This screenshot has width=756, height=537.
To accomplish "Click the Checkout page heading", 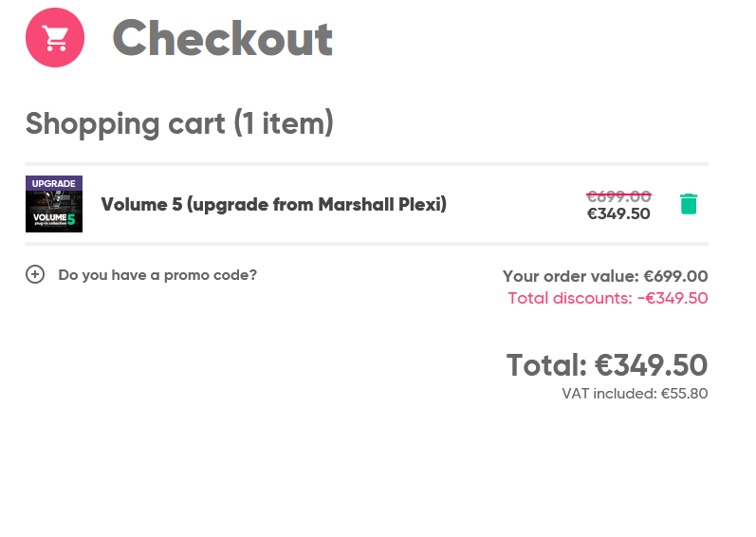I will pyautogui.click(x=223, y=38).
